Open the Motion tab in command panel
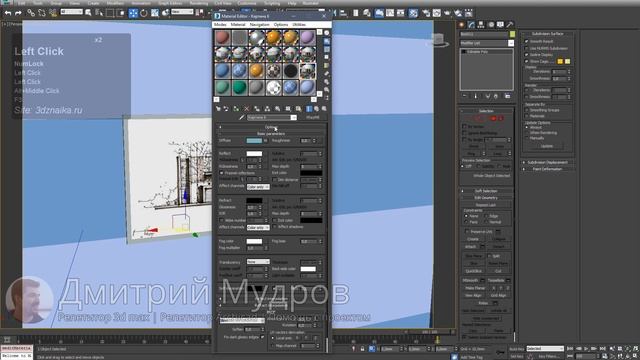Screen dimensions: 640x360 491,25
